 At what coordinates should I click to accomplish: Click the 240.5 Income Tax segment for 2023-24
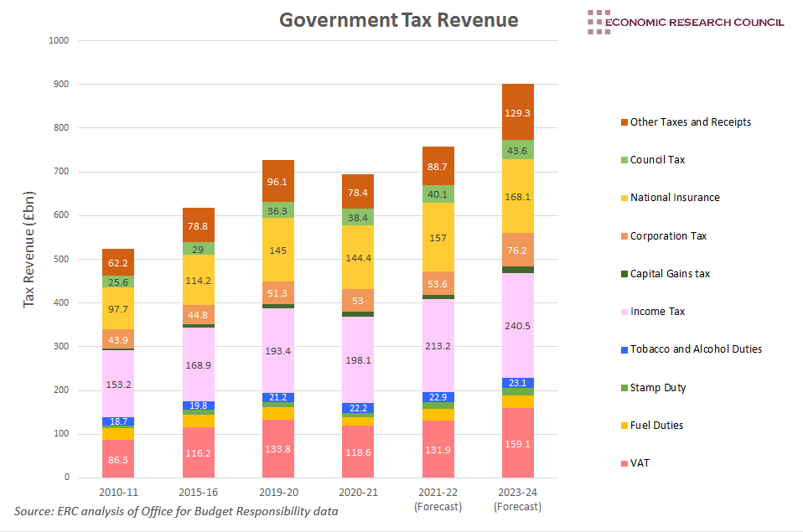518,326
